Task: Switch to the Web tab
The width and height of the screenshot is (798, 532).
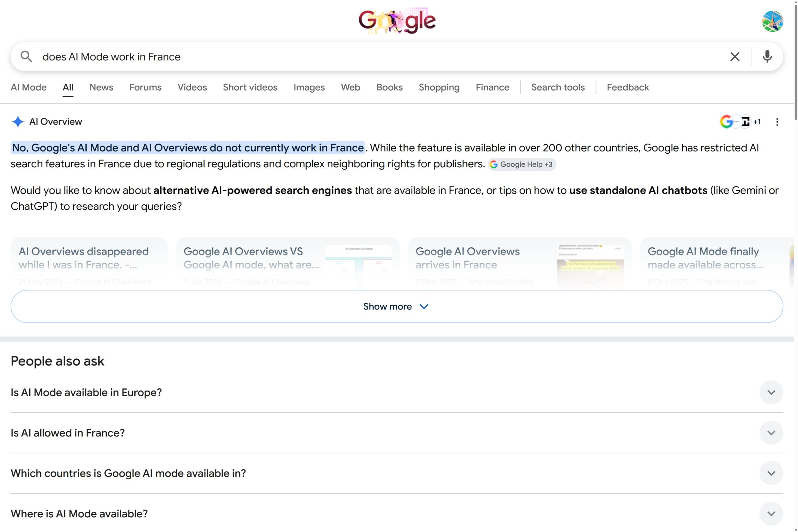Action: [350, 87]
